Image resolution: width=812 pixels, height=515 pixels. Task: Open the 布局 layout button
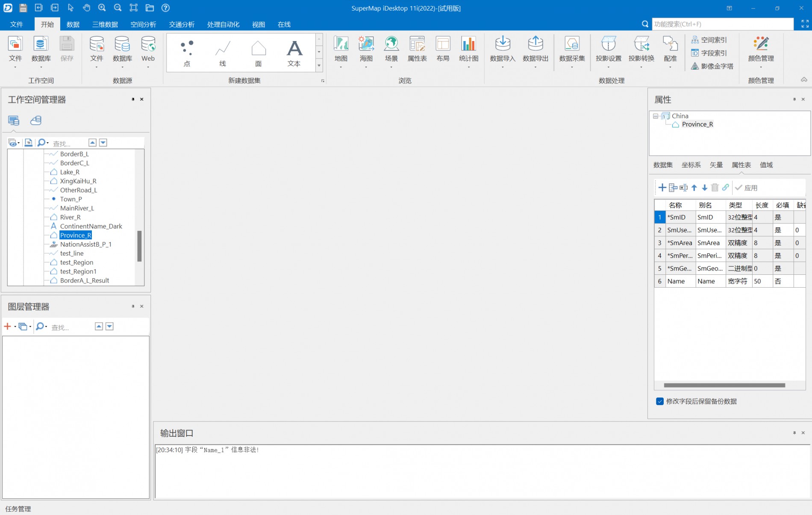tap(443, 50)
